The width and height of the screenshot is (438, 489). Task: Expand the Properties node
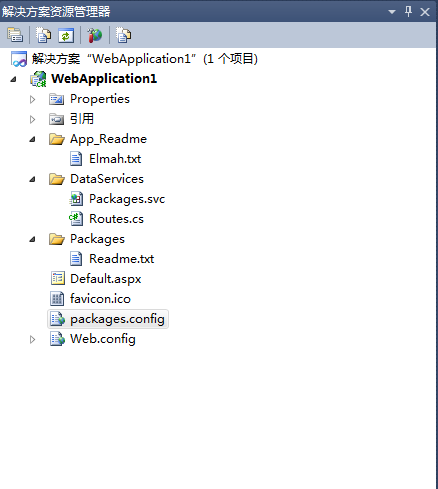coord(32,99)
